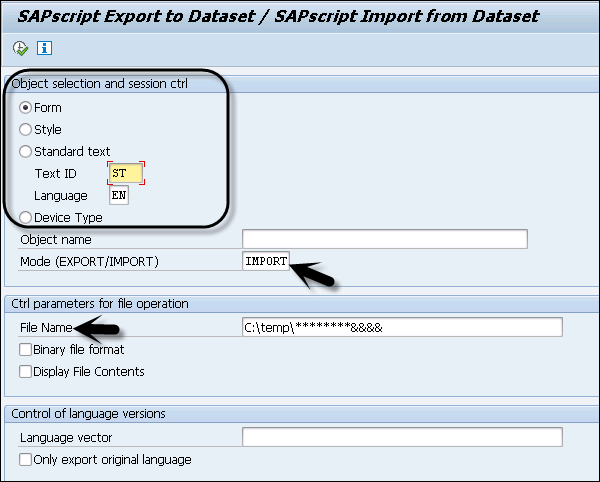This screenshot has height=482, width=600.
Task: Tick the Display File Contents checkbox
Action: 25,371
